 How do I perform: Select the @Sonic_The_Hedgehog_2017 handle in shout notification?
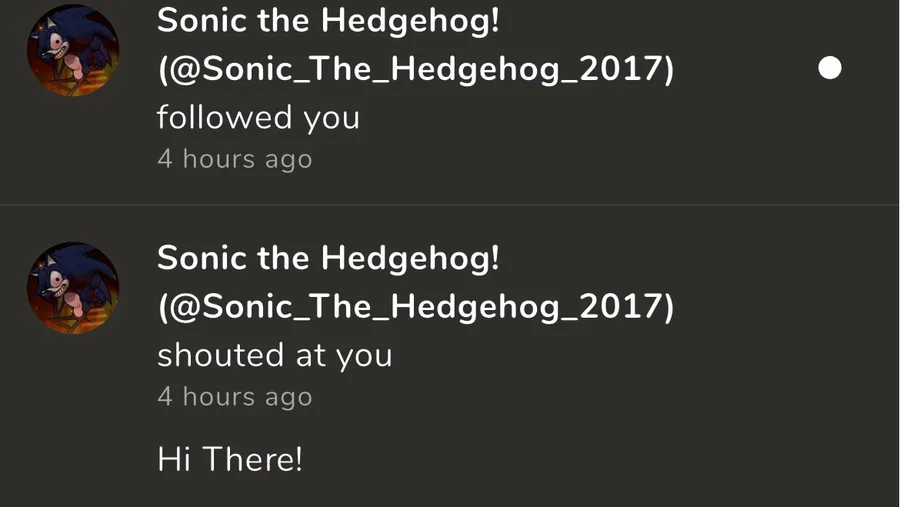[416, 307]
